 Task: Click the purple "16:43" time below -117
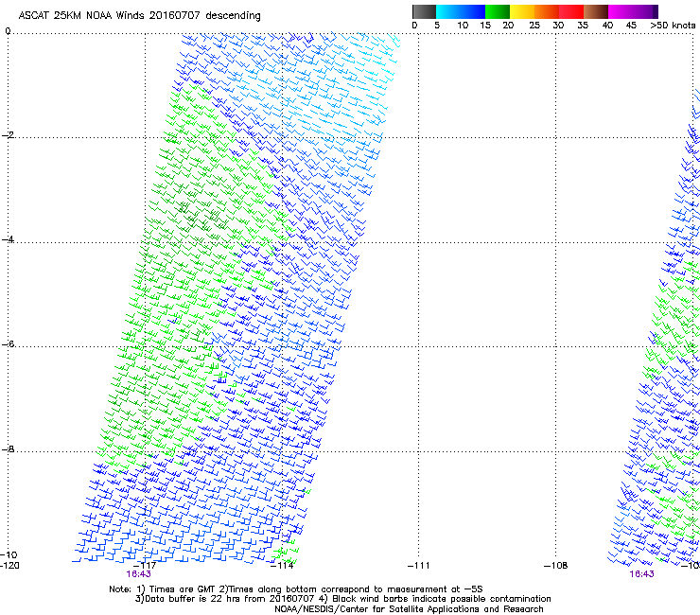(x=138, y=574)
